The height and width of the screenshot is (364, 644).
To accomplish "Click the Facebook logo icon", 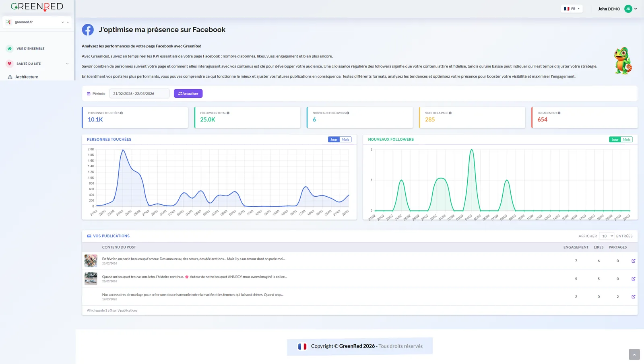I will click(88, 30).
